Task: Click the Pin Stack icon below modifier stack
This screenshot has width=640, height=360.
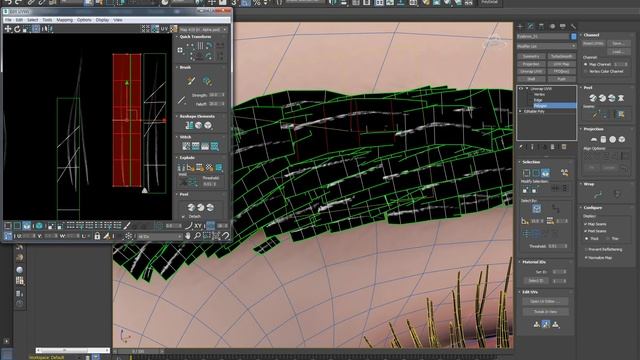Action: click(x=522, y=147)
